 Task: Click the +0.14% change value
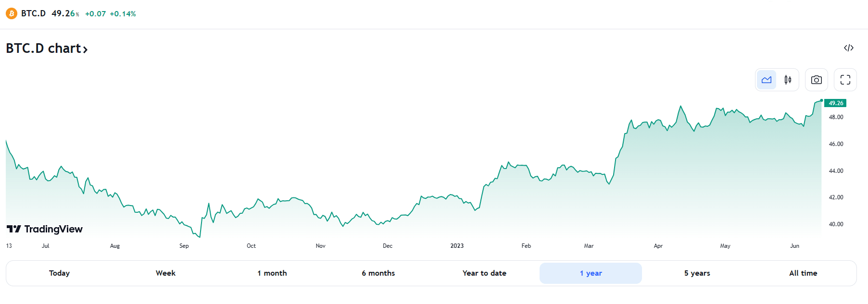click(123, 14)
